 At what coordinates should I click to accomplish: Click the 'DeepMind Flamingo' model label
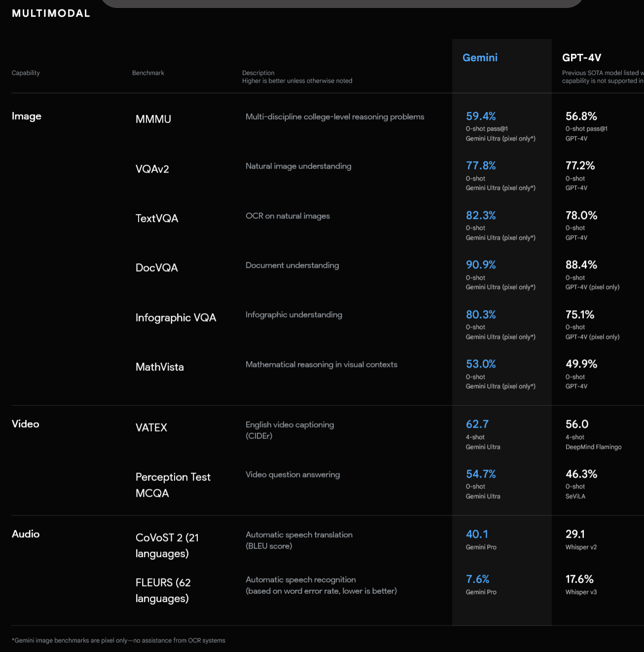pos(593,447)
